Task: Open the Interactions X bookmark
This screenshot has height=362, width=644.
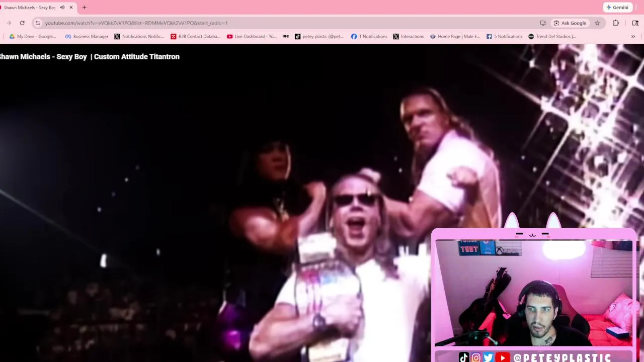Action: 409,37
